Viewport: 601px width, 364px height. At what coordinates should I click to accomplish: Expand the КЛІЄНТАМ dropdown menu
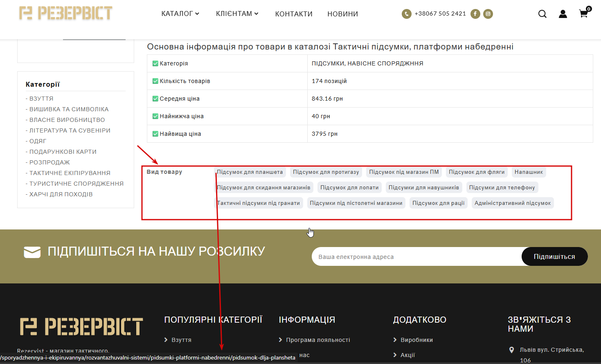point(237,13)
